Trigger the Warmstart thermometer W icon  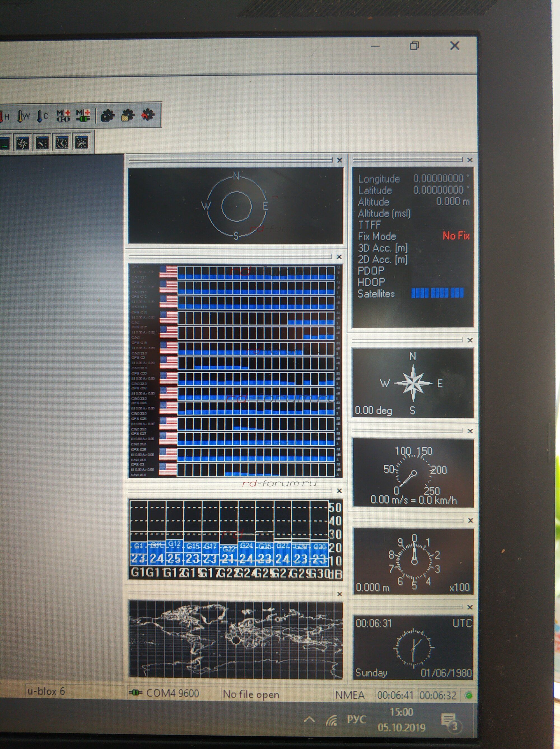coord(23,116)
